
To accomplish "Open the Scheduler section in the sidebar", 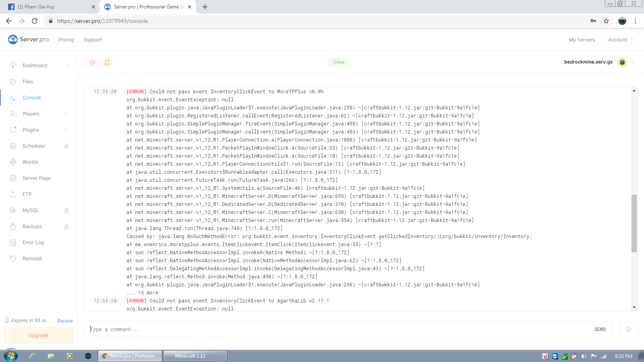I will (x=34, y=146).
